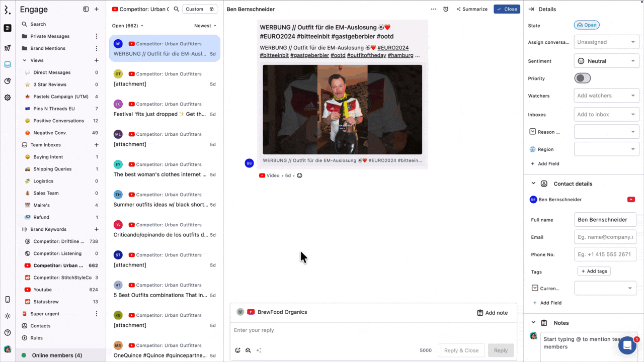Click Online members (4) status bar

coord(60,355)
